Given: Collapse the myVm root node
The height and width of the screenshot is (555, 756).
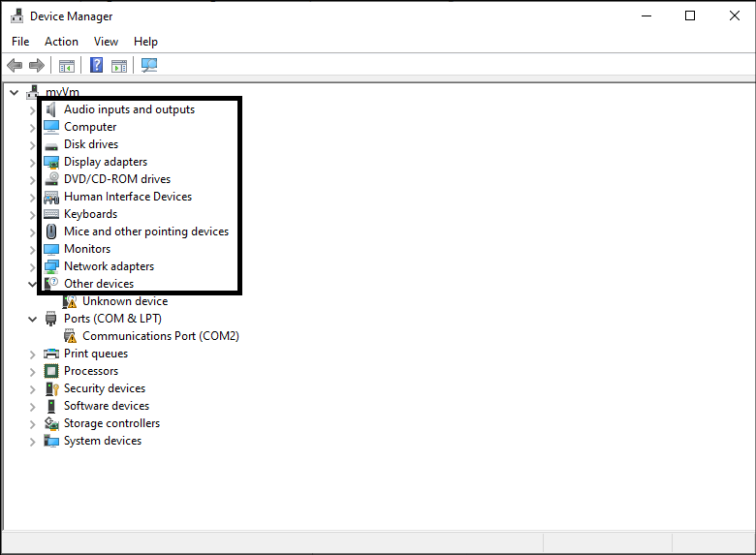Looking at the screenshot, I should [14, 93].
